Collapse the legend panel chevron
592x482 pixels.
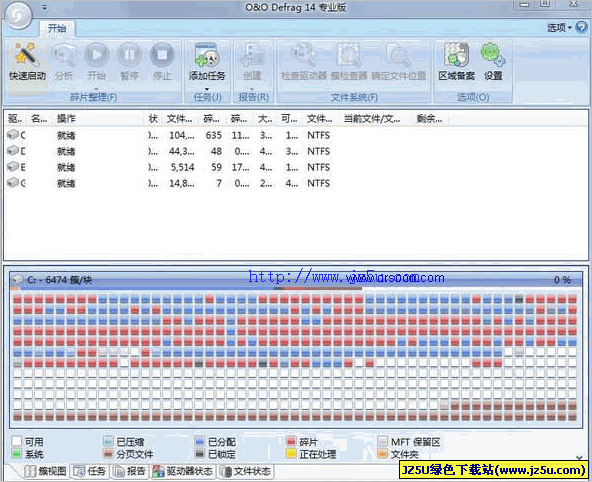[x=579, y=457]
